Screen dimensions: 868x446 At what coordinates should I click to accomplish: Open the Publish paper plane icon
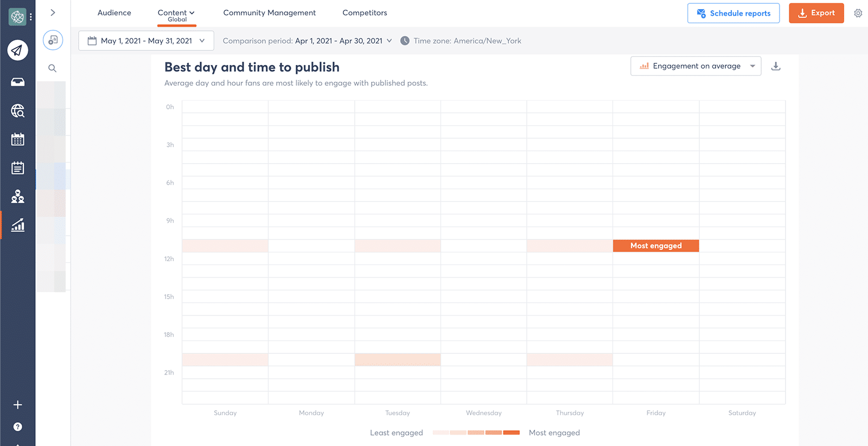pyautogui.click(x=17, y=50)
